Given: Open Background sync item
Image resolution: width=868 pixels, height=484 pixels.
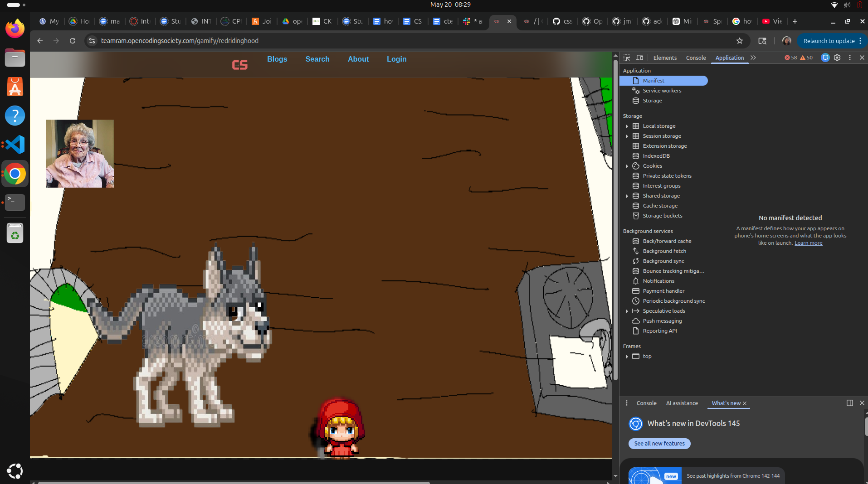Looking at the screenshot, I should pyautogui.click(x=663, y=261).
